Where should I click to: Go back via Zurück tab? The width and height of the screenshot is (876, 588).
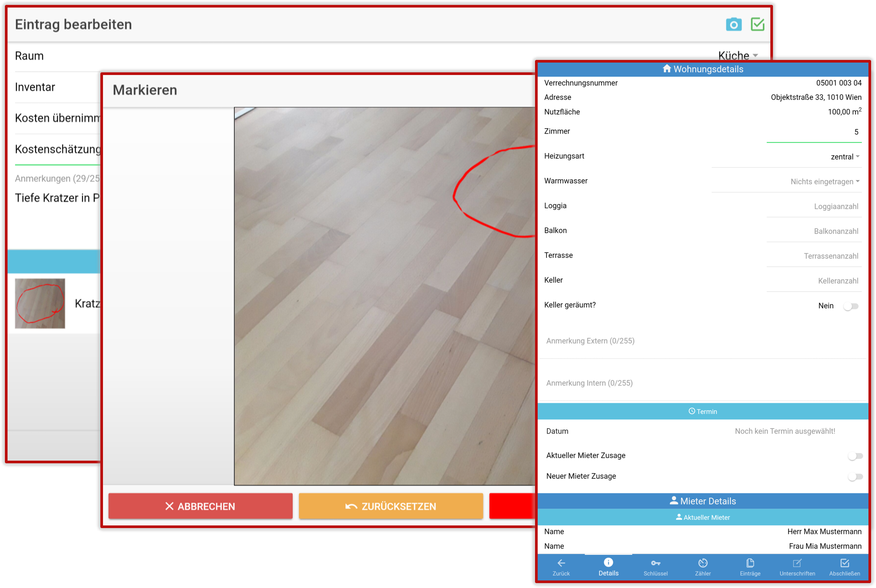(561, 567)
